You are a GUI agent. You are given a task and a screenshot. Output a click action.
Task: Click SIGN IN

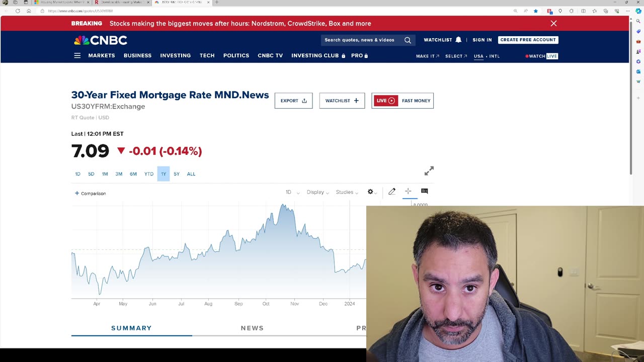482,40
